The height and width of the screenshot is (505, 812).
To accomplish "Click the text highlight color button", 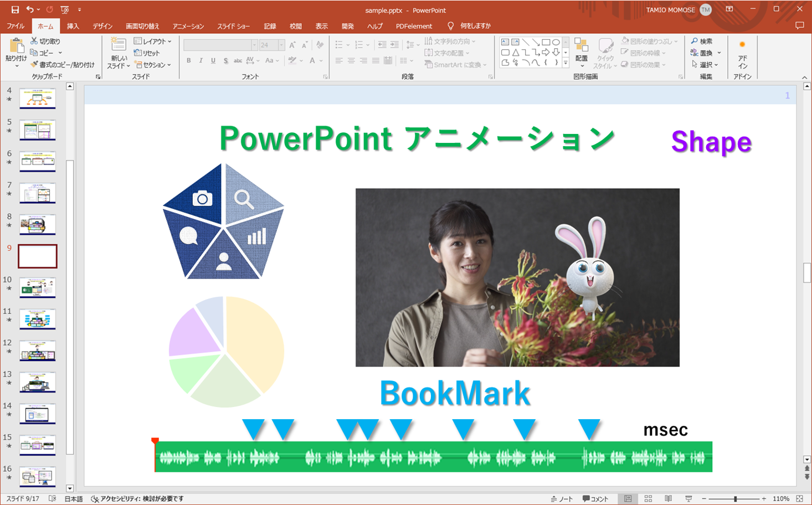I will pyautogui.click(x=292, y=60).
